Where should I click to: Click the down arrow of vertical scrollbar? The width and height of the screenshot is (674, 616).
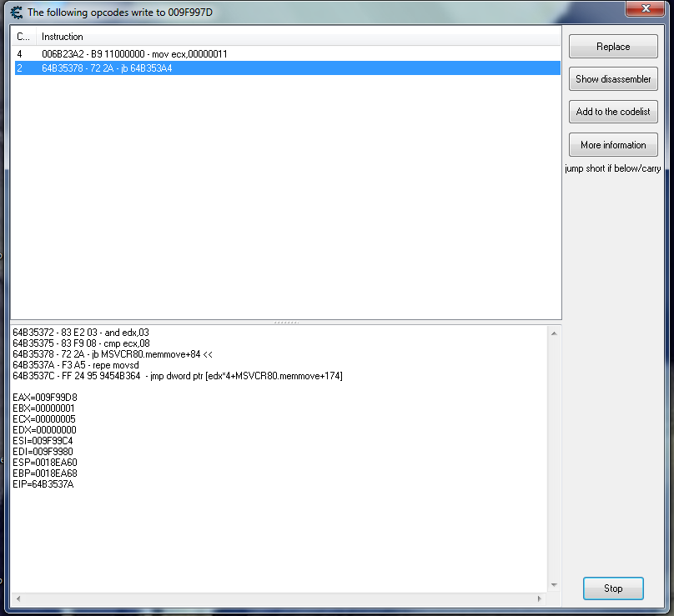554,585
